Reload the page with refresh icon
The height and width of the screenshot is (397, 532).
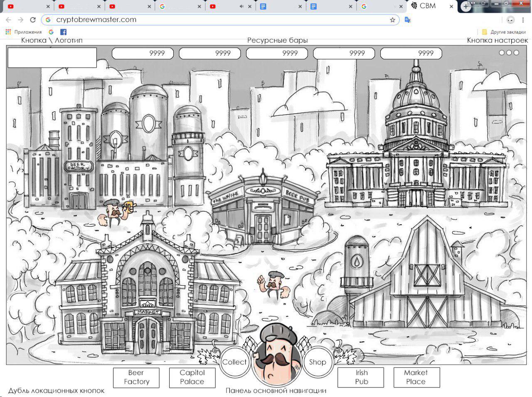(33, 20)
